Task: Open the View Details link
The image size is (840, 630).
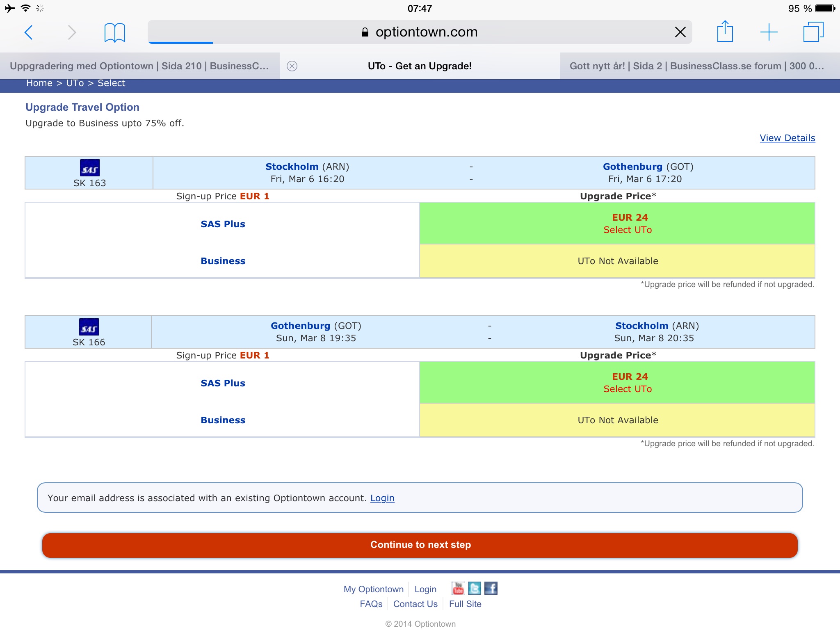Action: (x=787, y=138)
